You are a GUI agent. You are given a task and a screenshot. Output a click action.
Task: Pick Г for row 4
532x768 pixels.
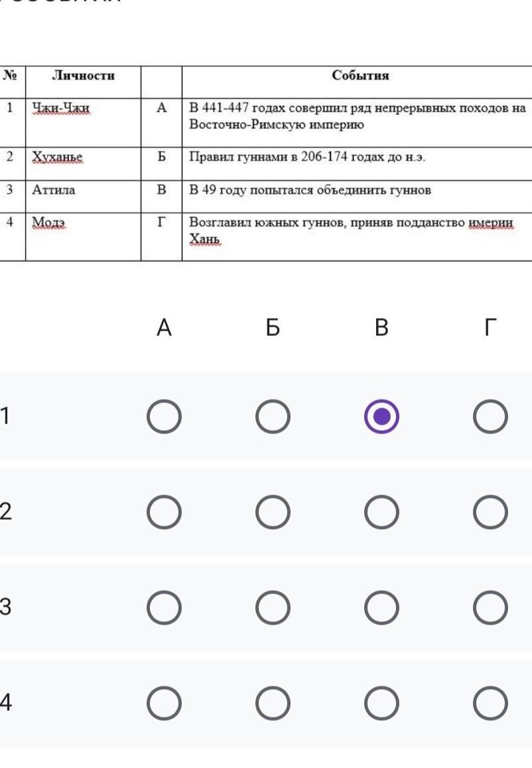pos(490,703)
